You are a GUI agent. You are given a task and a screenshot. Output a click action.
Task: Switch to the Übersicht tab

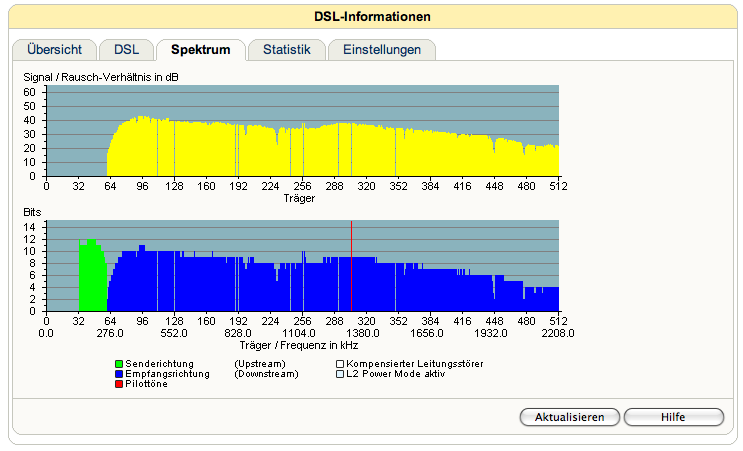point(54,50)
